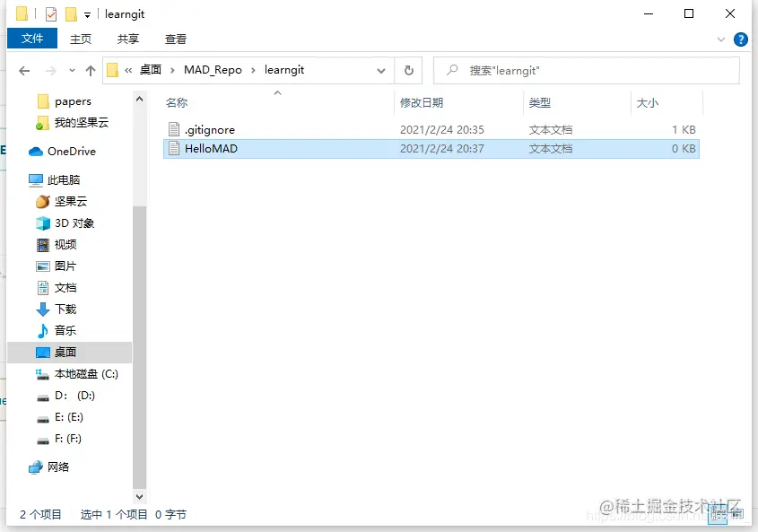Click the 0 KB size cell
Screen dimensions: 758x532
[684, 149]
